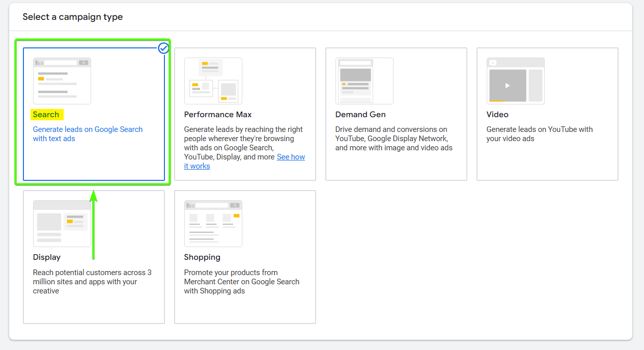Image resolution: width=644 pixels, height=350 pixels.
Task: Click the Demand Gen thumbnail graphic
Action: point(365,80)
